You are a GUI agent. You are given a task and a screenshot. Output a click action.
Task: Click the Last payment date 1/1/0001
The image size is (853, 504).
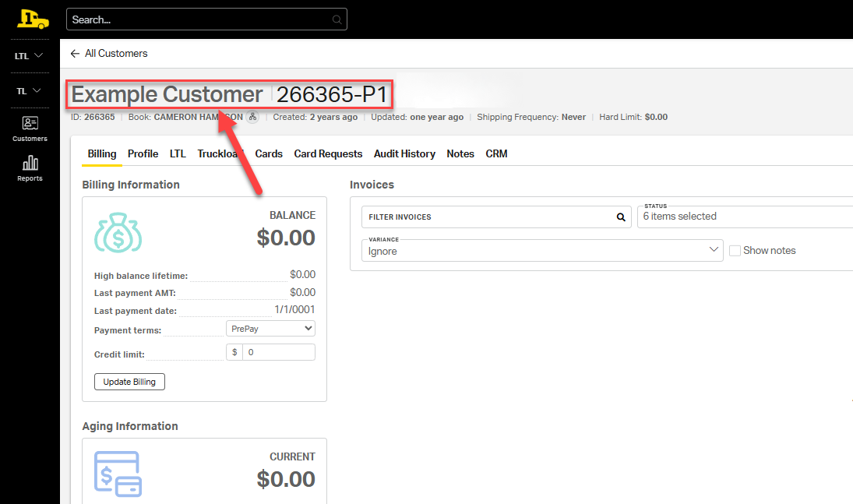pos(294,310)
